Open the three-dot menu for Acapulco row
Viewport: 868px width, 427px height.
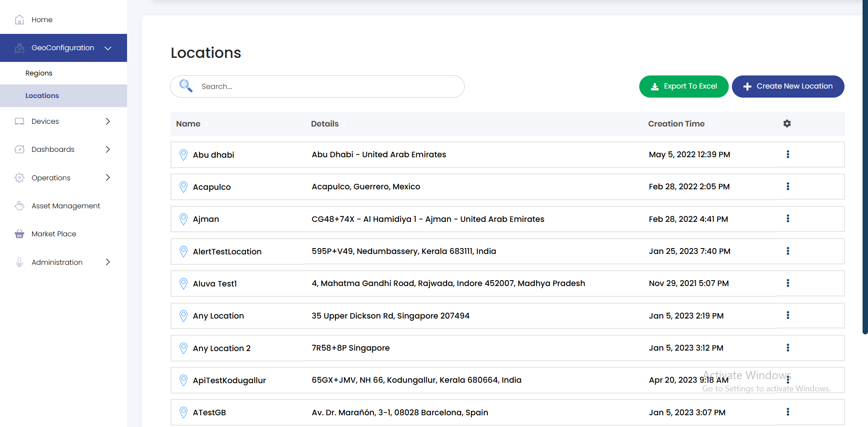[x=788, y=187]
